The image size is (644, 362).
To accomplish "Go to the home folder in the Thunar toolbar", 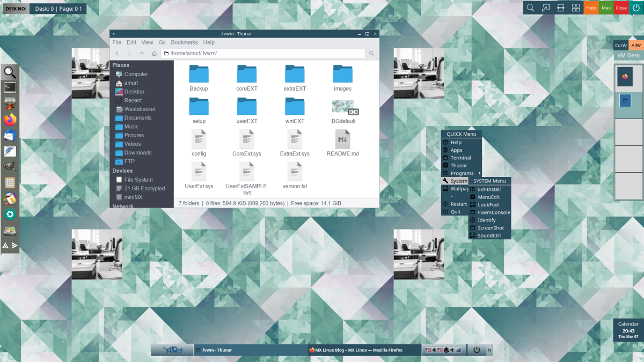I will pos(154,53).
